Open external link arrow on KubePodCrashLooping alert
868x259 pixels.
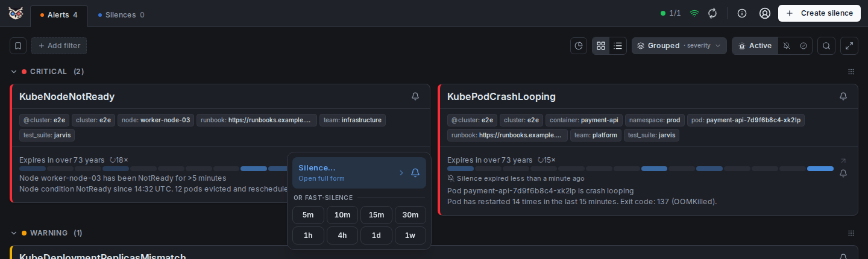pyautogui.click(x=843, y=161)
